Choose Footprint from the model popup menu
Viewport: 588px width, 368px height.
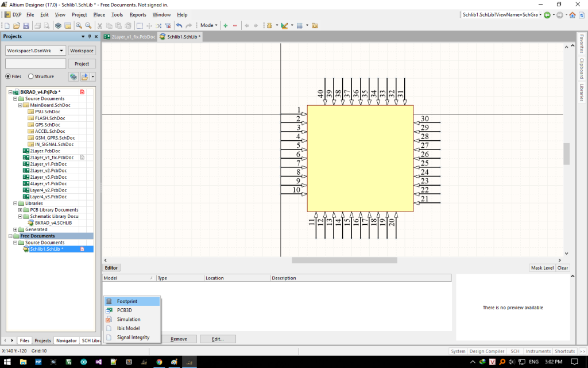click(x=127, y=301)
